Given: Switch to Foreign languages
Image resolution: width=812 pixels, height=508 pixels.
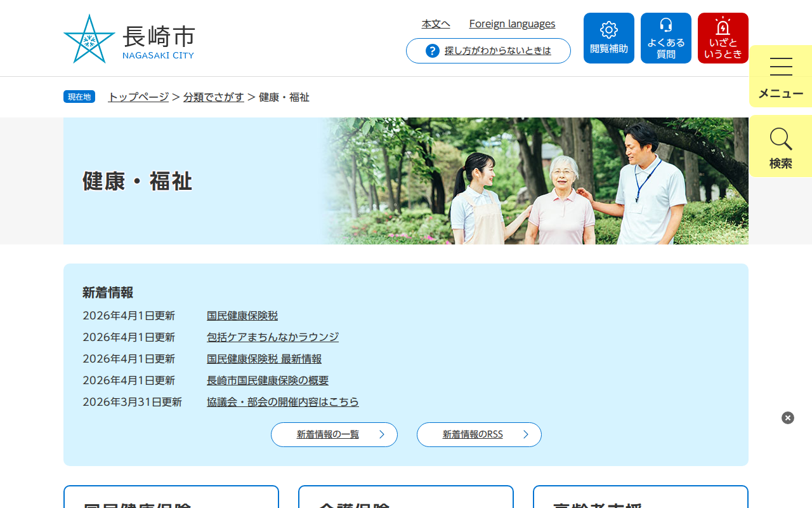Looking at the screenshot, I should point(512,23).
